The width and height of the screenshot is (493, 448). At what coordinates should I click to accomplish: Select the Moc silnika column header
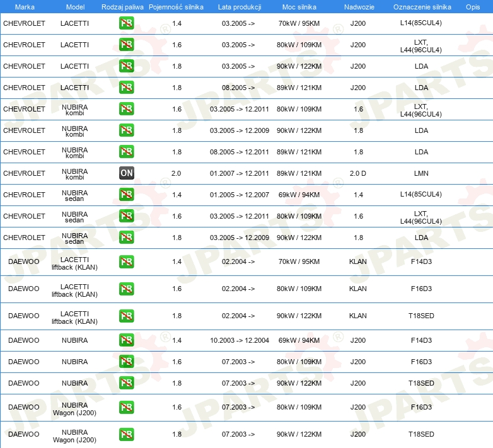(x=299, y=7)
